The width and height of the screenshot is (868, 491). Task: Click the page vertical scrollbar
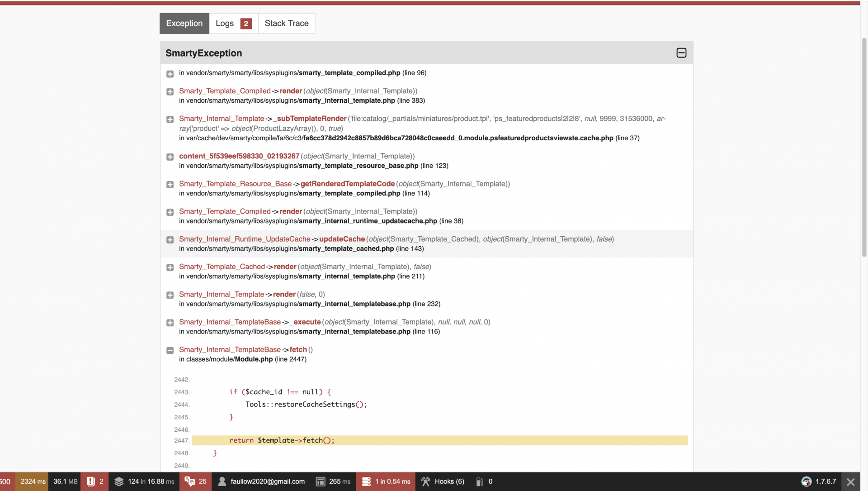[864, 147]
